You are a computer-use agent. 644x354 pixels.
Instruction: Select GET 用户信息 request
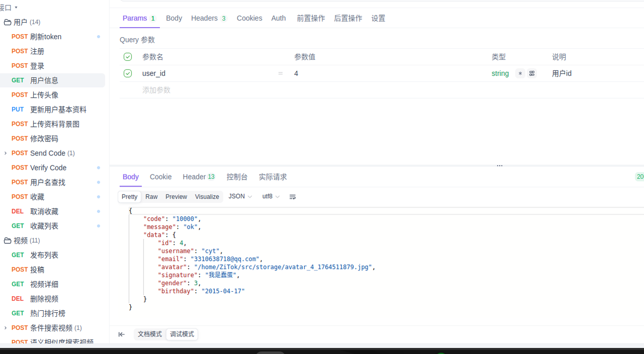pyautogui.click(x=52, y=80)
